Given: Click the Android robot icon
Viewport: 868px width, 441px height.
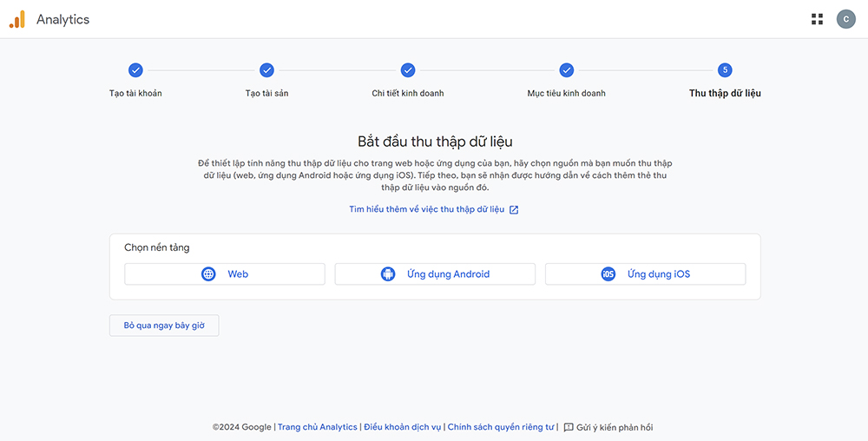Looking at the screenshot, I should 388,274.
